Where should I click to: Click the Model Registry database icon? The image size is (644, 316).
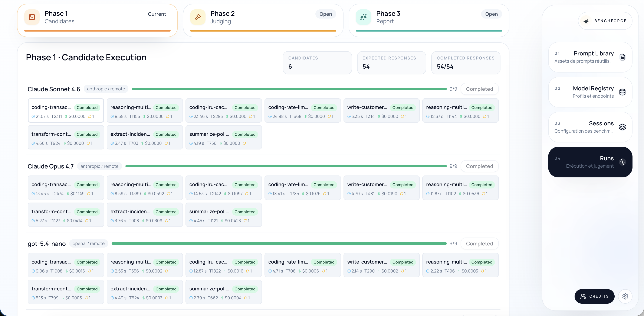622,92
